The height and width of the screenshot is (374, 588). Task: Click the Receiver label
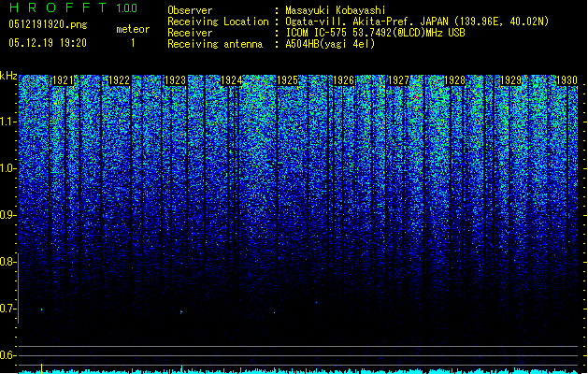pos(190,33)
